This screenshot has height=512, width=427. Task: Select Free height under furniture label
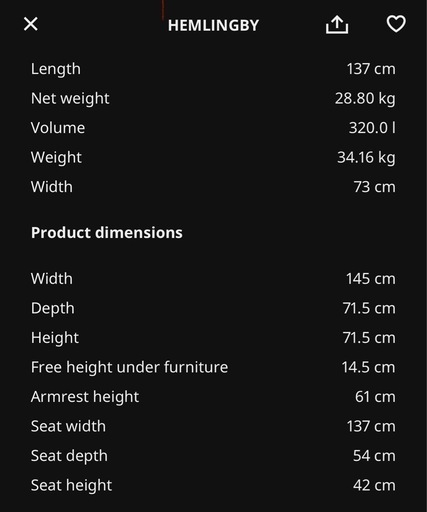[130, 367]
